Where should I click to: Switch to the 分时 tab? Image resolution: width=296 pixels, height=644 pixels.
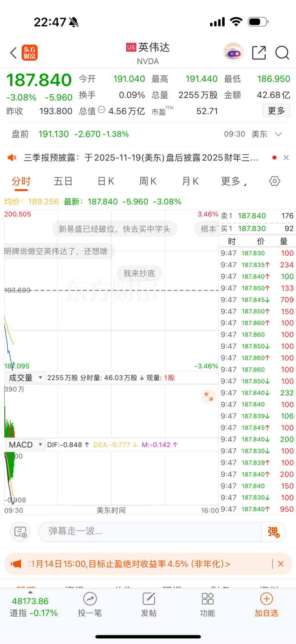click(x=21, y=181)
